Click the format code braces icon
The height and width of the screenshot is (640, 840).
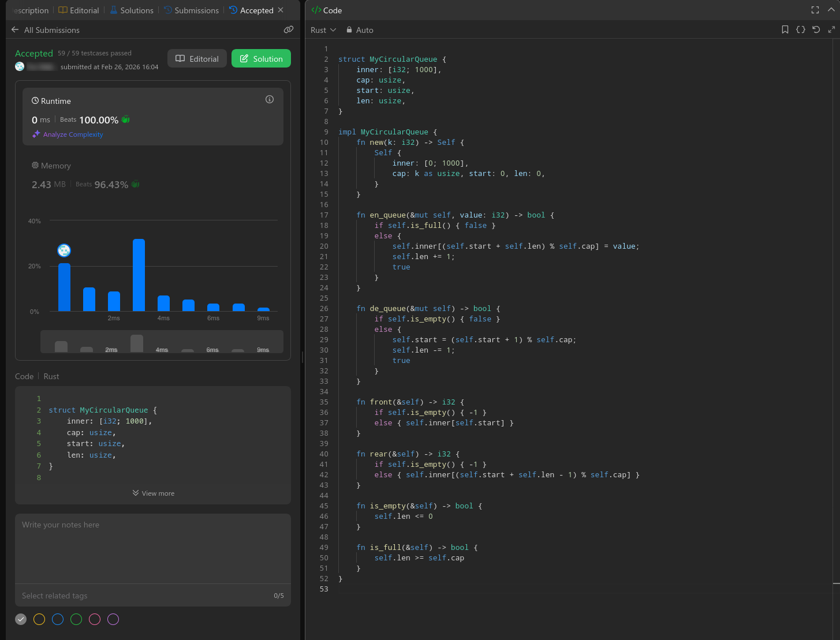(x=800, y=29)
